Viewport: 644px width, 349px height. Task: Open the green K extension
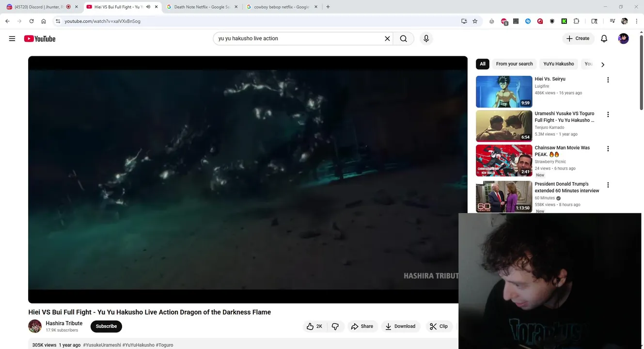(564, 21)
